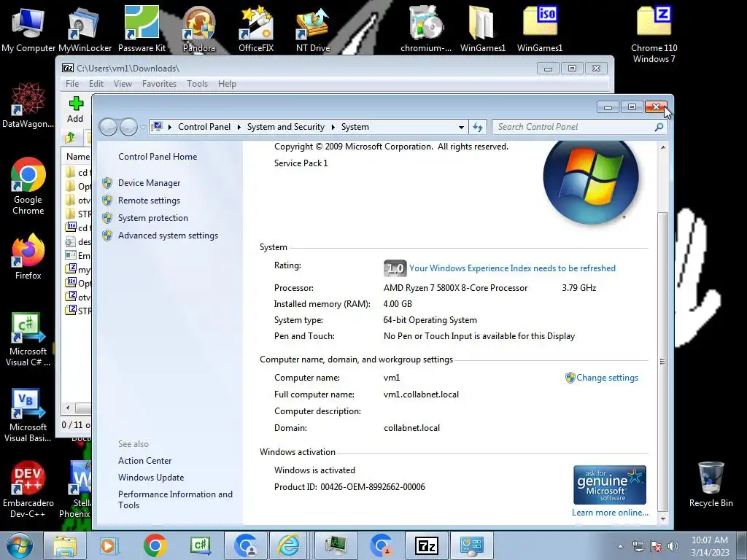Open File menu in 7-Zip window
The image size is (747, 560).
click(72, 84)
